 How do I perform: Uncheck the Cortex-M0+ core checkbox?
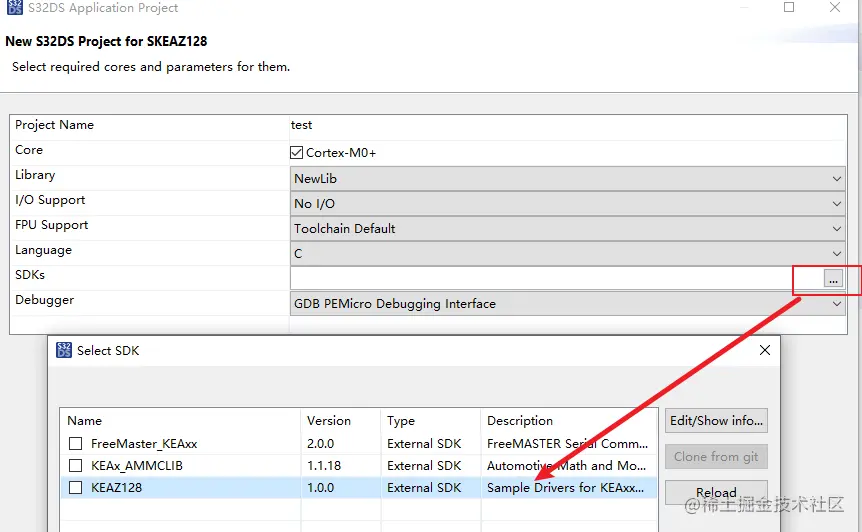point(296,153)
